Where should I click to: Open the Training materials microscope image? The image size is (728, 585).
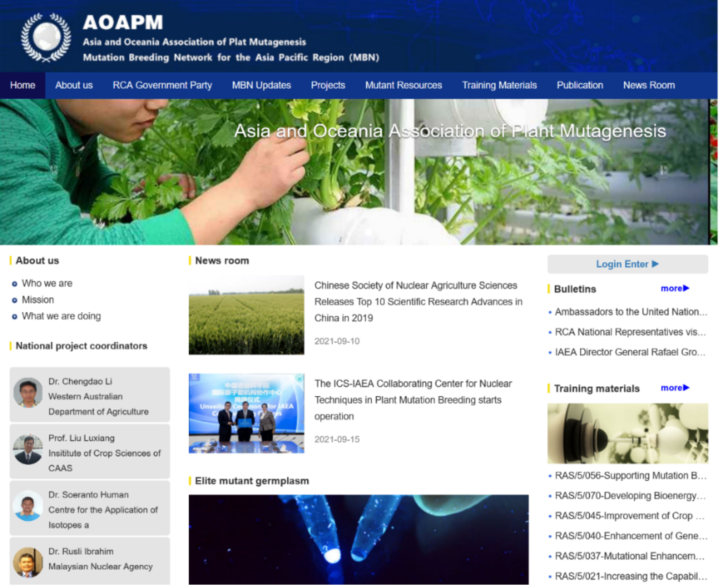627,433
